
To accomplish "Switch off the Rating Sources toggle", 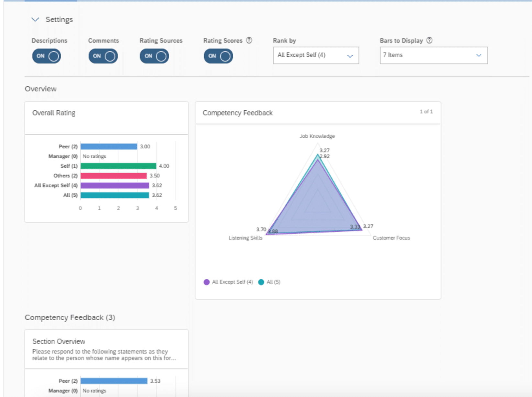I will point(154,56).
